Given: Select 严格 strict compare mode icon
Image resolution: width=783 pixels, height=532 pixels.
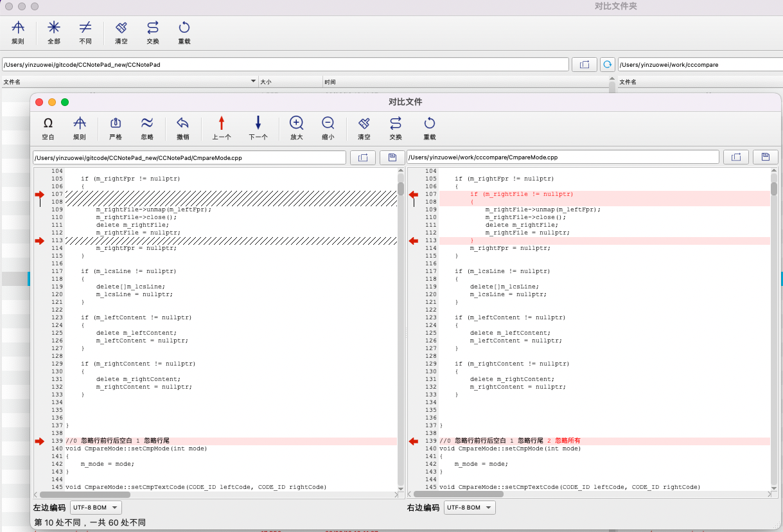Looking at the screenshot, I should pyautogui.click(x=116, y=127).
